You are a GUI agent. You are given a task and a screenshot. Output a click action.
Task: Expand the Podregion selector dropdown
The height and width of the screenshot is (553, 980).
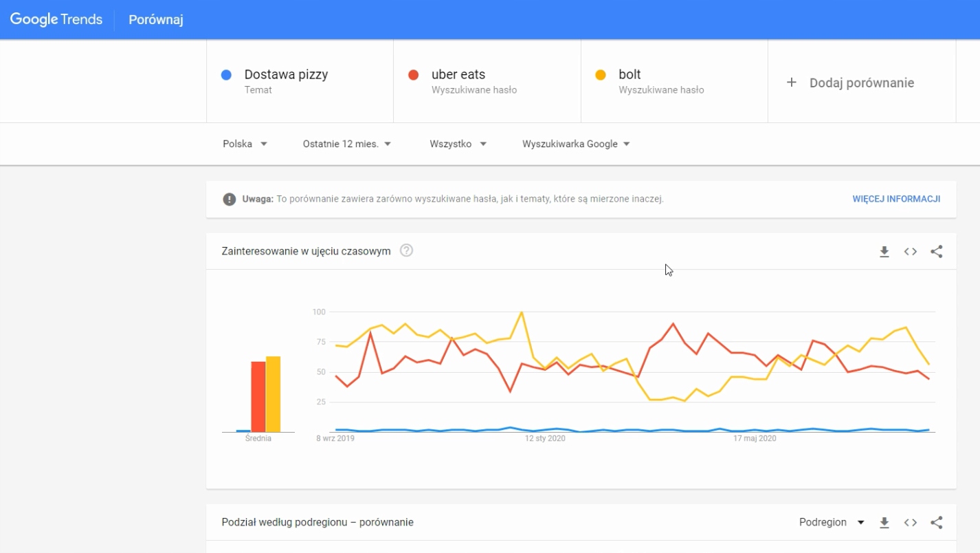point(832,522)
